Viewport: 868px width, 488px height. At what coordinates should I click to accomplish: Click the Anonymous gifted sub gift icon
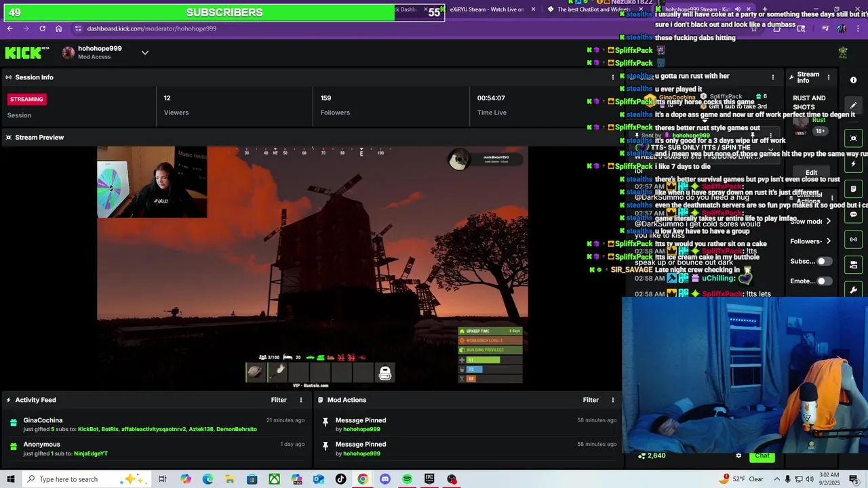[x=14, y=447]
